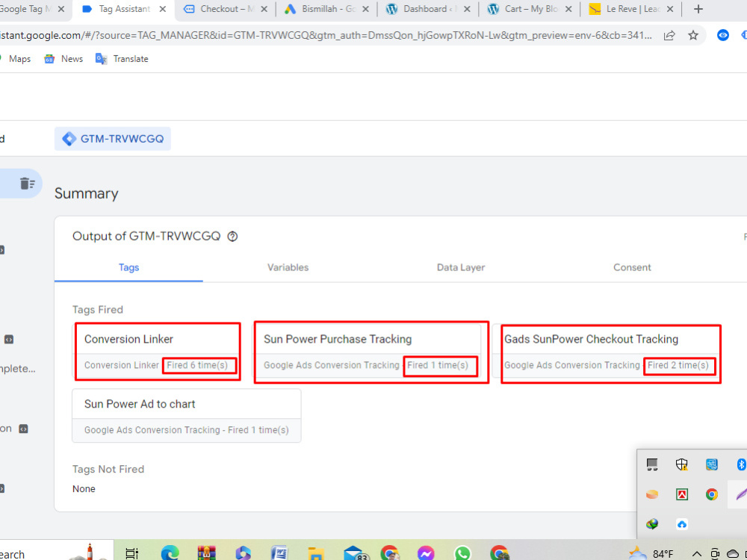747x560 pixels.
Task: Open Internet Download Manager tray icon
Action: coord(652,524)
